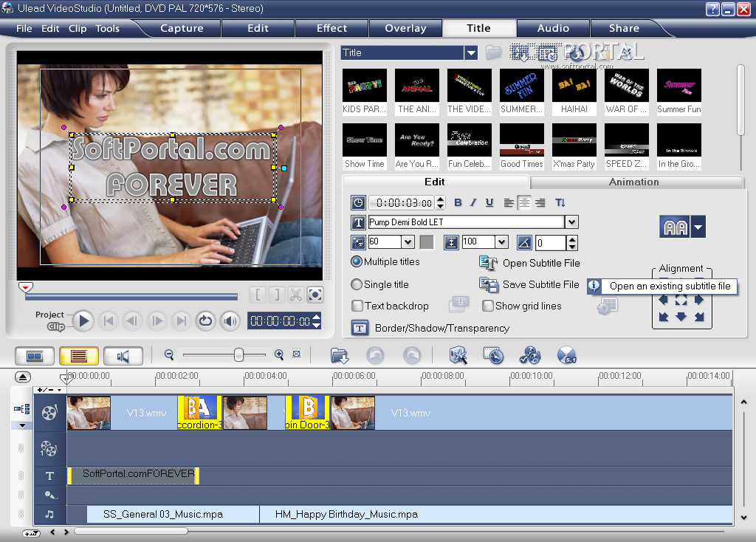Set the mark-in bracket
This screenshot has width=756, height=542.
tap(258, 295)
